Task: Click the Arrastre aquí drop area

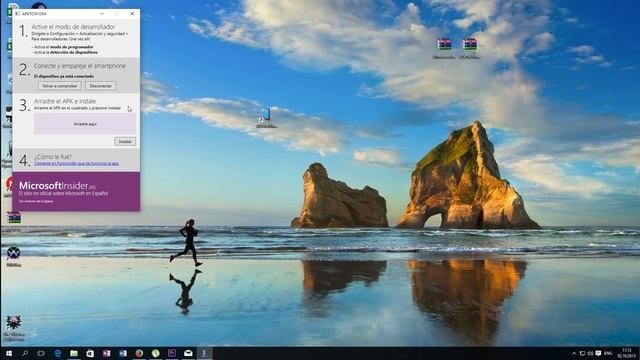Action: [x=85, y=124]
